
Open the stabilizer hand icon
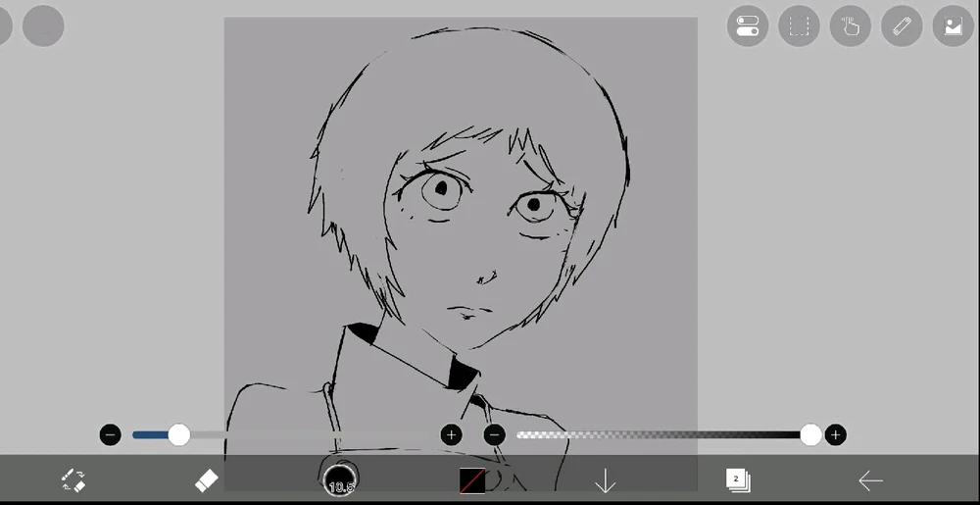(850, 26)
